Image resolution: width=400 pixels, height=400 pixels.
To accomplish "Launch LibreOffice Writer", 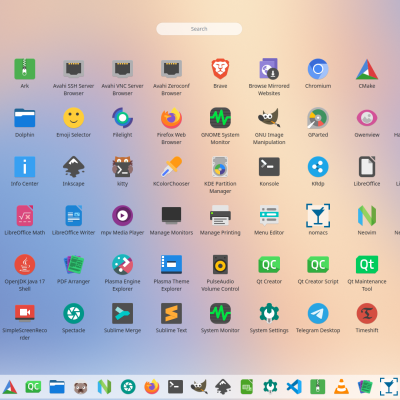I will click(x=74, y=216).
